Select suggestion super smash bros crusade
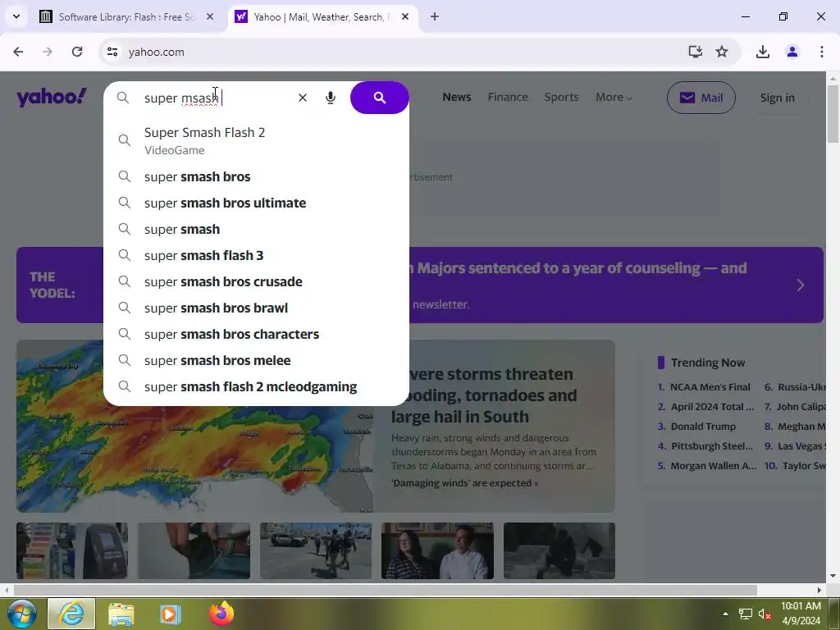The height and width of the screenshot is (630, 840). (256, 282)
